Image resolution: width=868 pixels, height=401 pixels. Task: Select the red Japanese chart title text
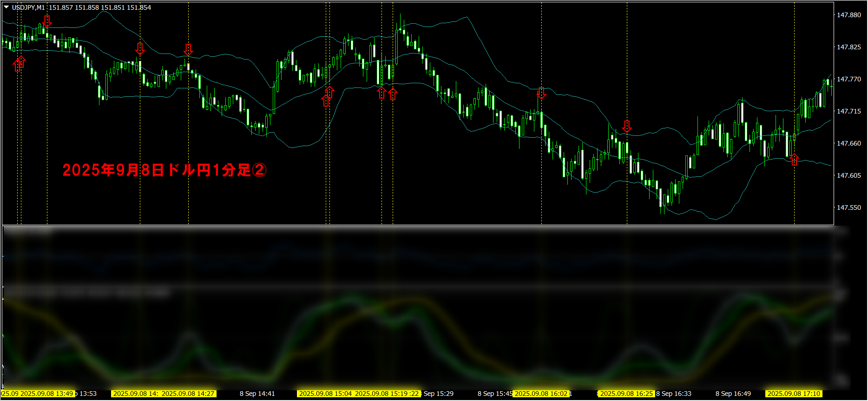(164, 170)
